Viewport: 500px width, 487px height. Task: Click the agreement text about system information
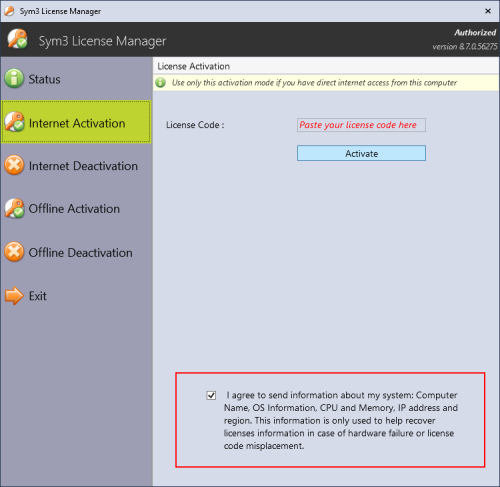click(340, 420)
